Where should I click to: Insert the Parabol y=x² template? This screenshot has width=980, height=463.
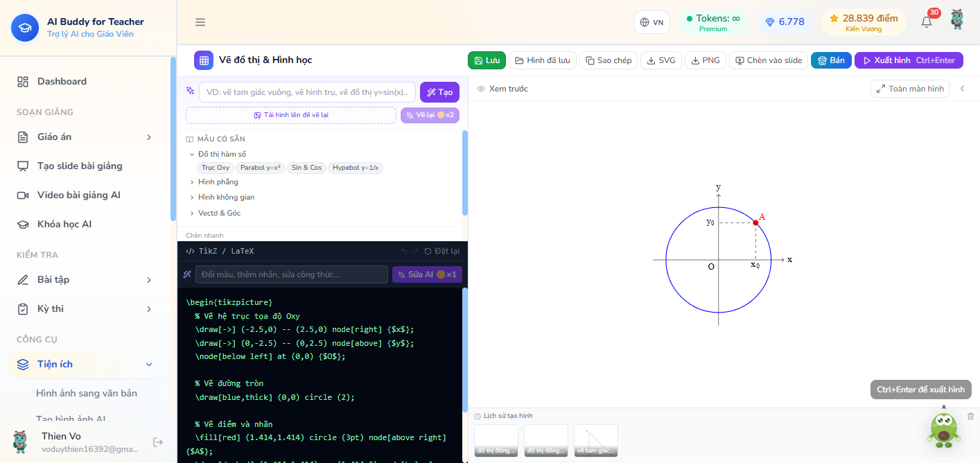pos(261,168)
